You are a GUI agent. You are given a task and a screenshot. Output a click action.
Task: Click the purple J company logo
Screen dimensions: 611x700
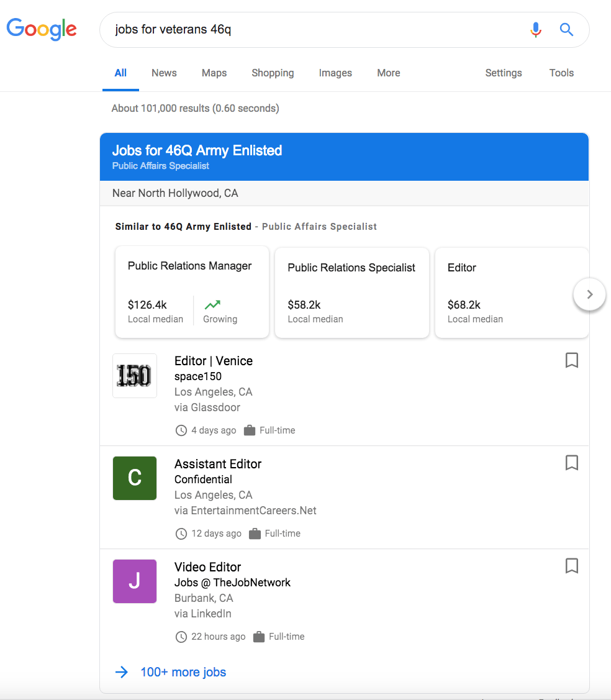135,581
